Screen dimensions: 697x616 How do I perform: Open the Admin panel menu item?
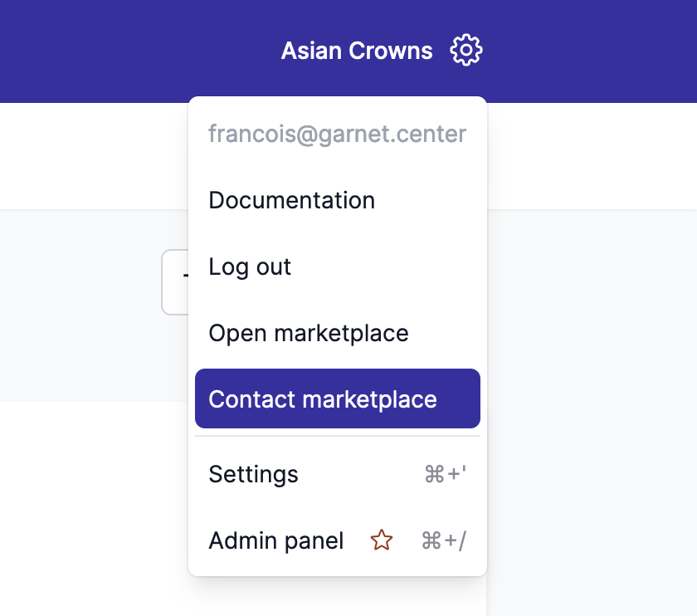coord(276,540)
